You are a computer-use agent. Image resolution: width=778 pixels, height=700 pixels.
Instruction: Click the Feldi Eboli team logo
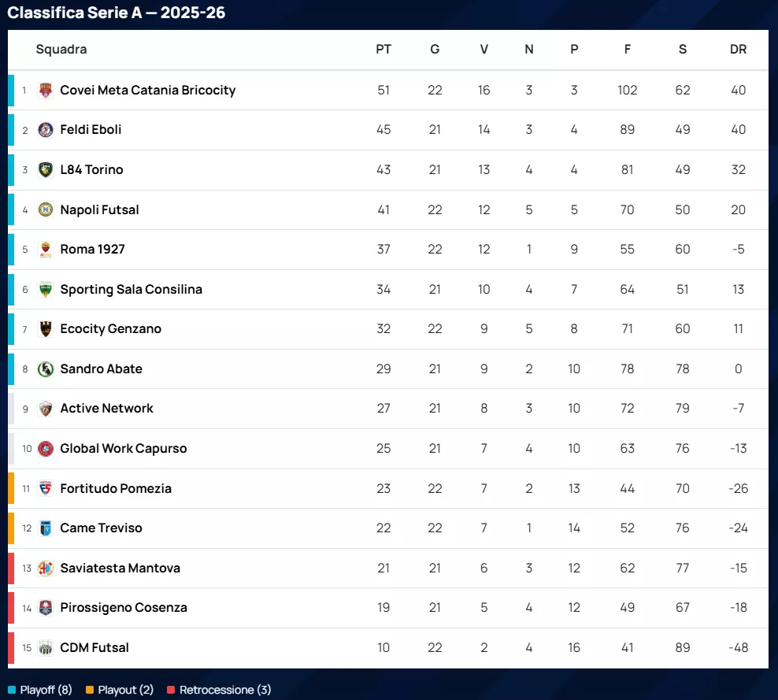click(46, 130)
